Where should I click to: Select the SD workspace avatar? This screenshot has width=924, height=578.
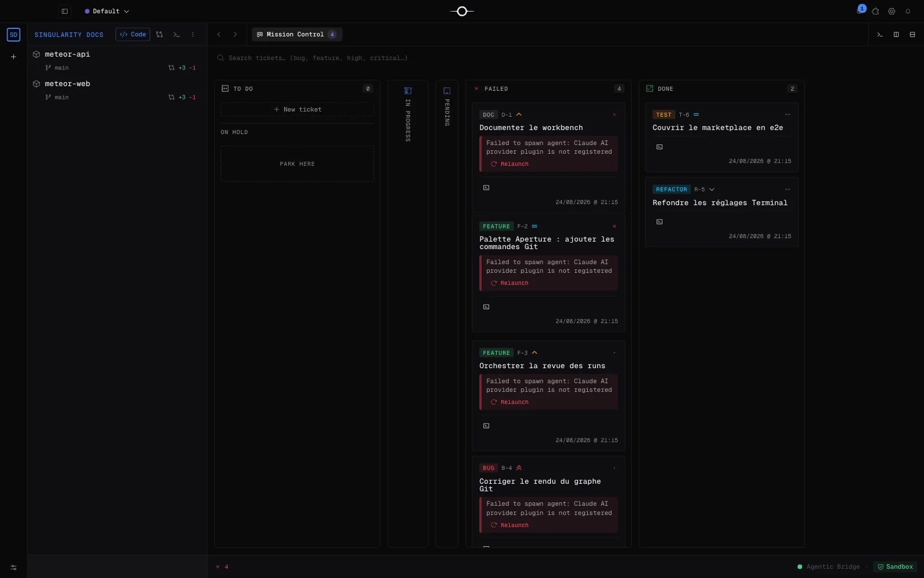[x=13, y=35]
